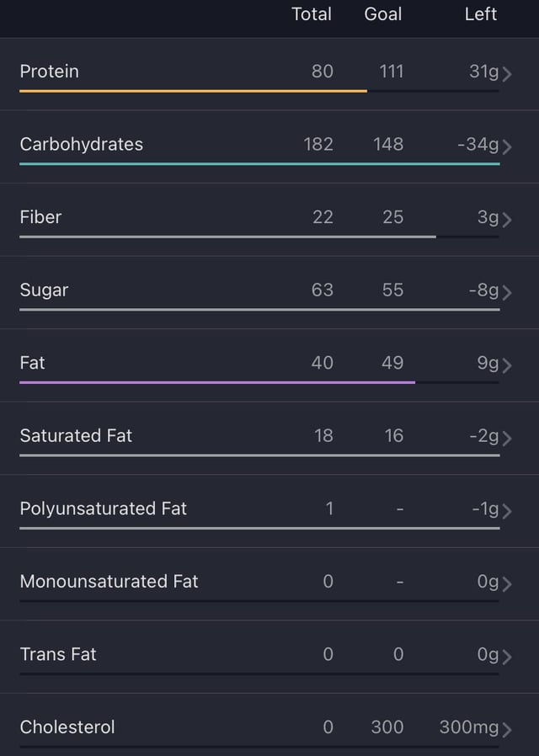The image size is (539, 756).
Task: Expand the Trans Fat row chevron
Action: pos(507,657)
